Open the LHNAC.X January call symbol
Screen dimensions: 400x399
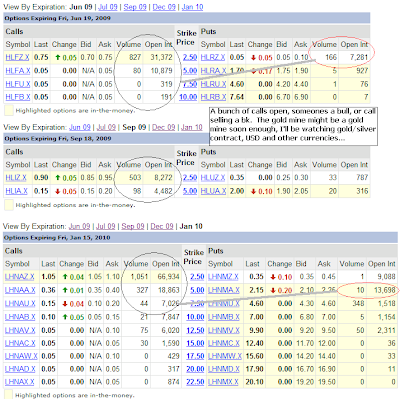[x=20, y=343]
